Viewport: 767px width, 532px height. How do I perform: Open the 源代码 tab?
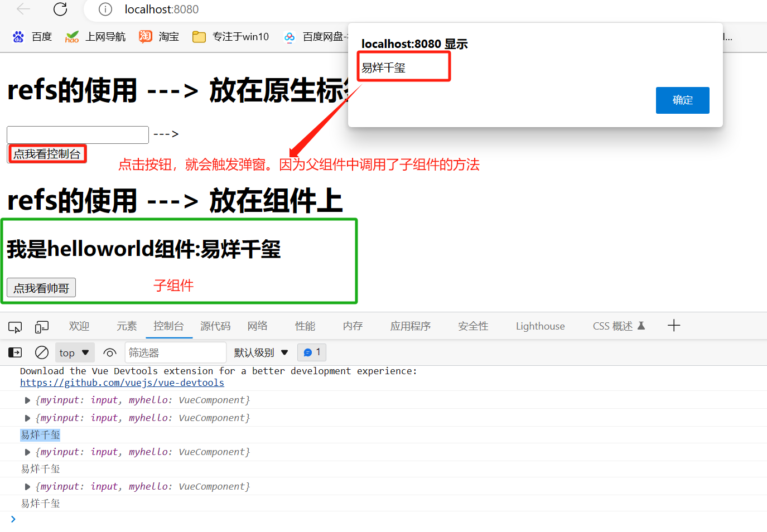tap(215, 326)
